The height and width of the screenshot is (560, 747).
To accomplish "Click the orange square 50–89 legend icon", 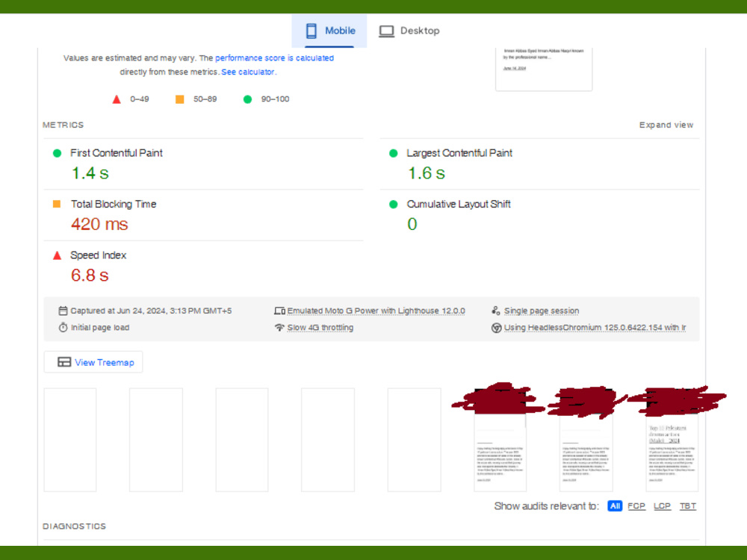I will pyautogui.click(x=179, y=99).
